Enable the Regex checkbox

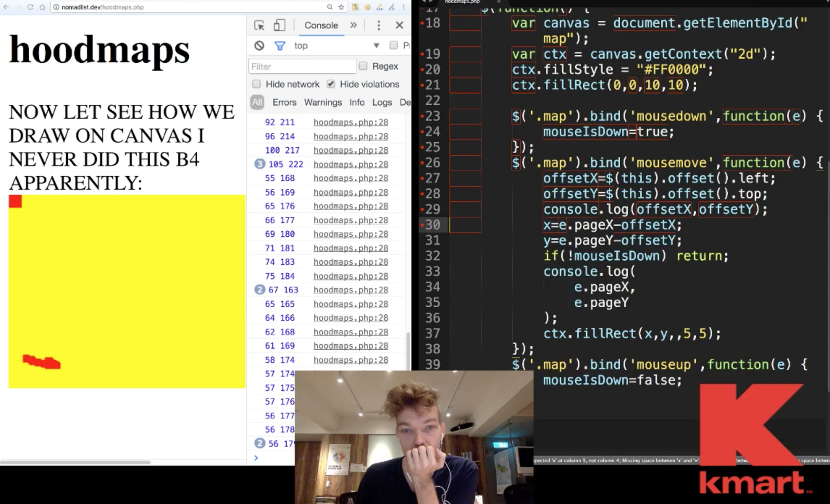click(363, 66)
